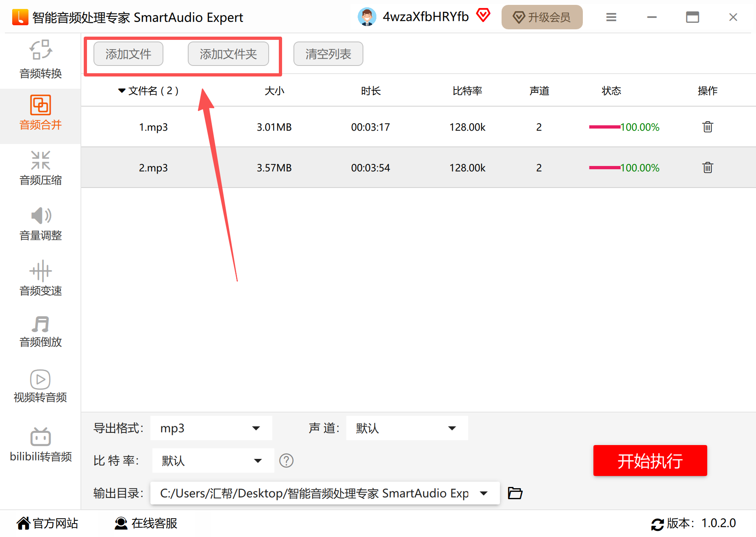Viewport: 756px width, 537px height.
Task: Click the bitrate help question mark icon
Action: pos(286,461)
